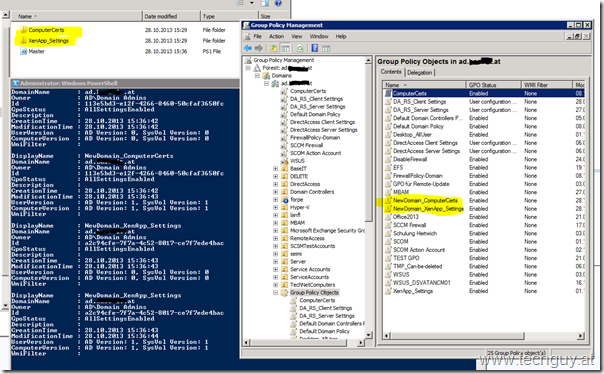Click the Help question mark toolbar icon
Screen dimensions: 604x374
(x=315, y=48)
